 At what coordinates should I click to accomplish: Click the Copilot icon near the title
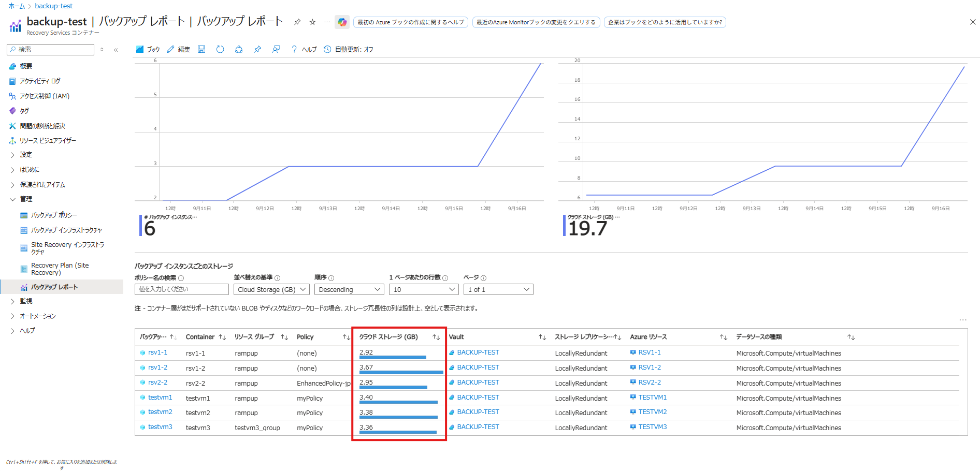342,22
